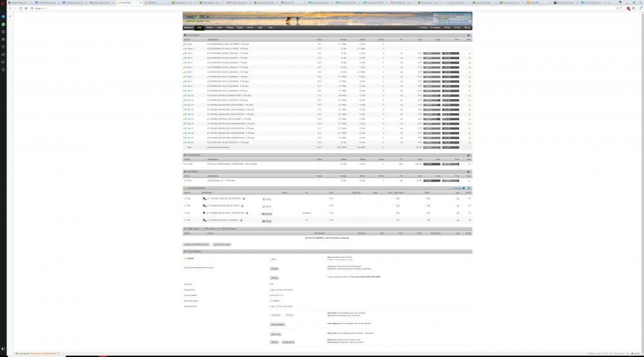Click the blue icon in Array Devices header

click(x=468, y=35)
